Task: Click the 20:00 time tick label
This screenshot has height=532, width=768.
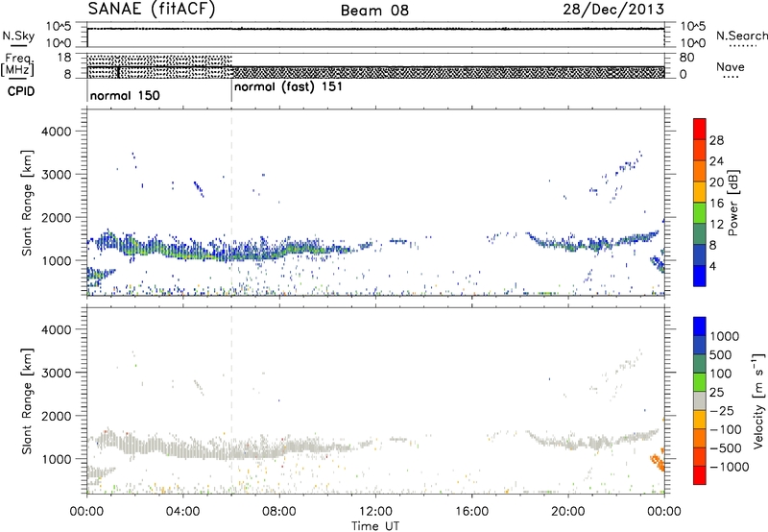Action: click(568, 512)
